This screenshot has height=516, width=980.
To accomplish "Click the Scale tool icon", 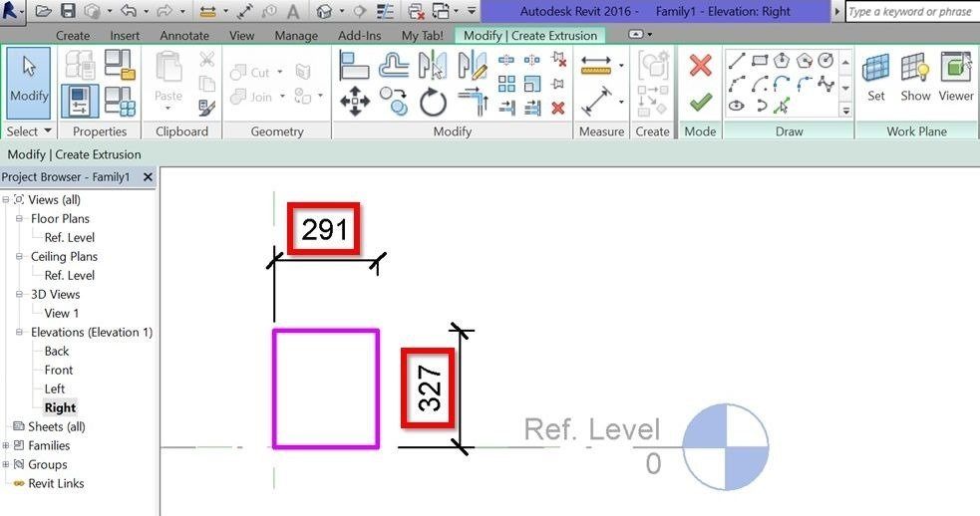I will click(532, 84).
